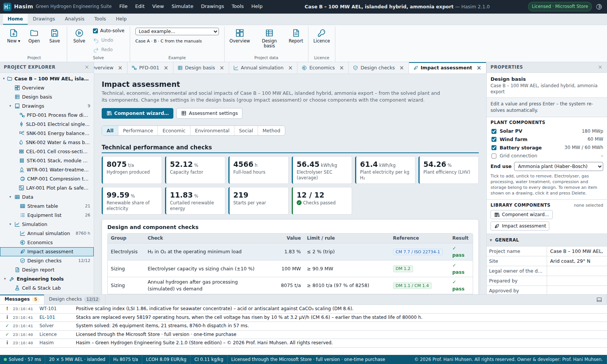
Task: Close the Design checks tab
Action: [x=402, y=68]
